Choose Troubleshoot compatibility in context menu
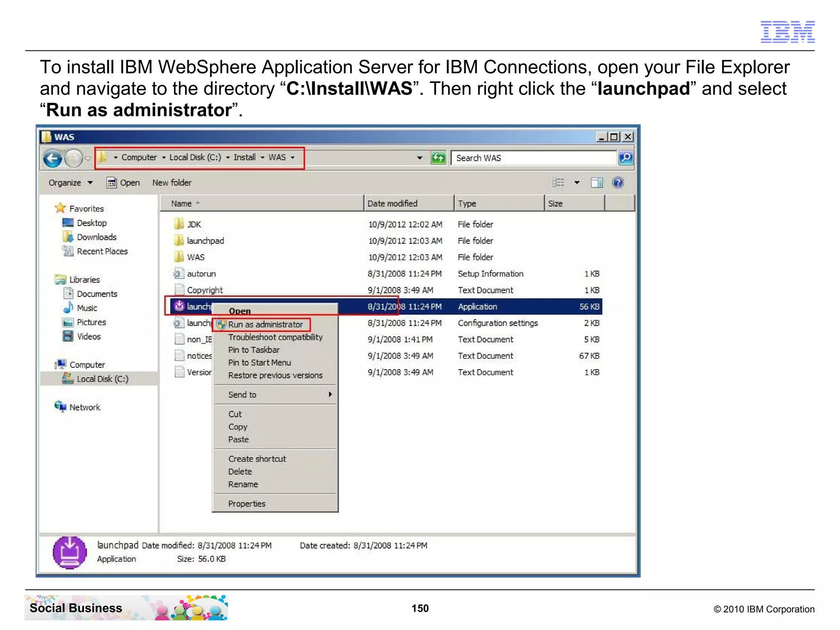 275,337
